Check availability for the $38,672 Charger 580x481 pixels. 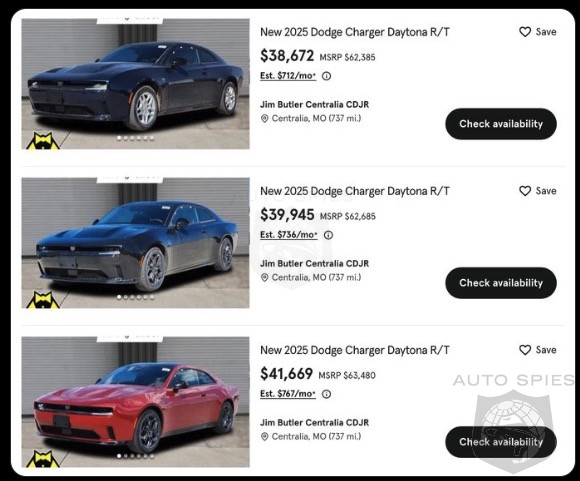pyautogui.click(x=501, y=124)
